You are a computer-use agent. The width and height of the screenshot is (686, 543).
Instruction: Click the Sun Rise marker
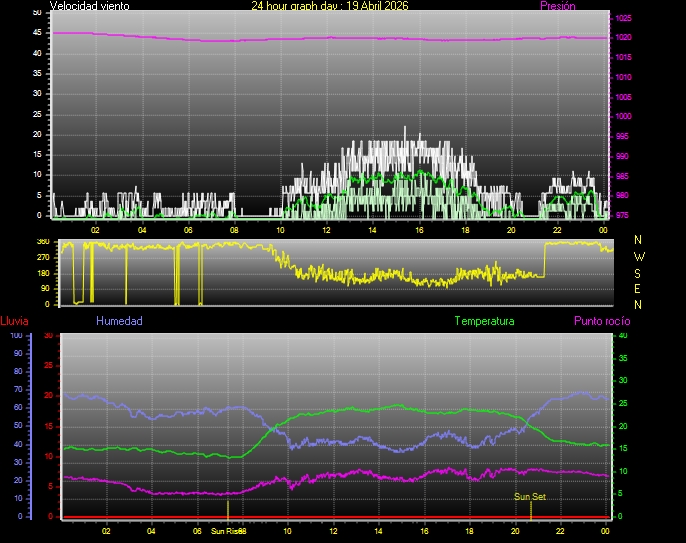point(227,531)
